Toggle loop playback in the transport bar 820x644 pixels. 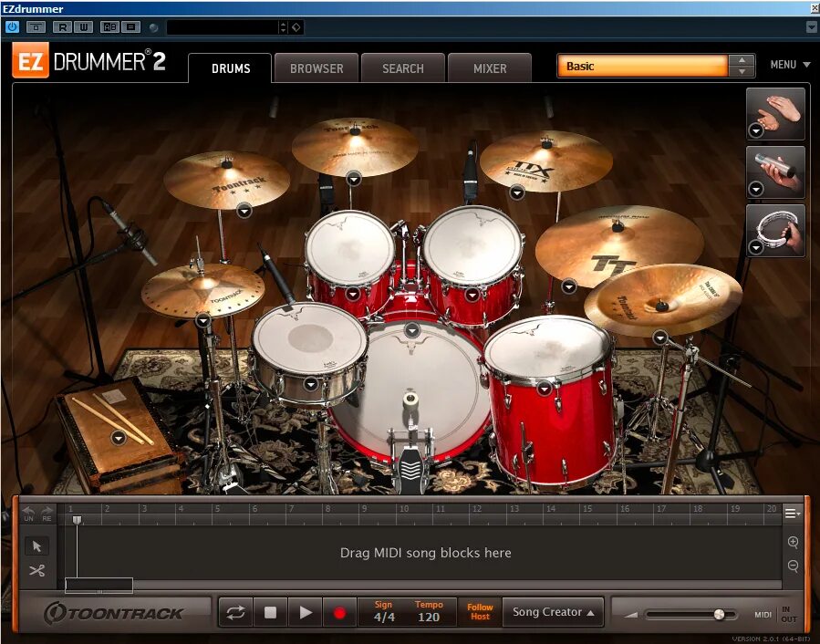[x=235, y=612]
